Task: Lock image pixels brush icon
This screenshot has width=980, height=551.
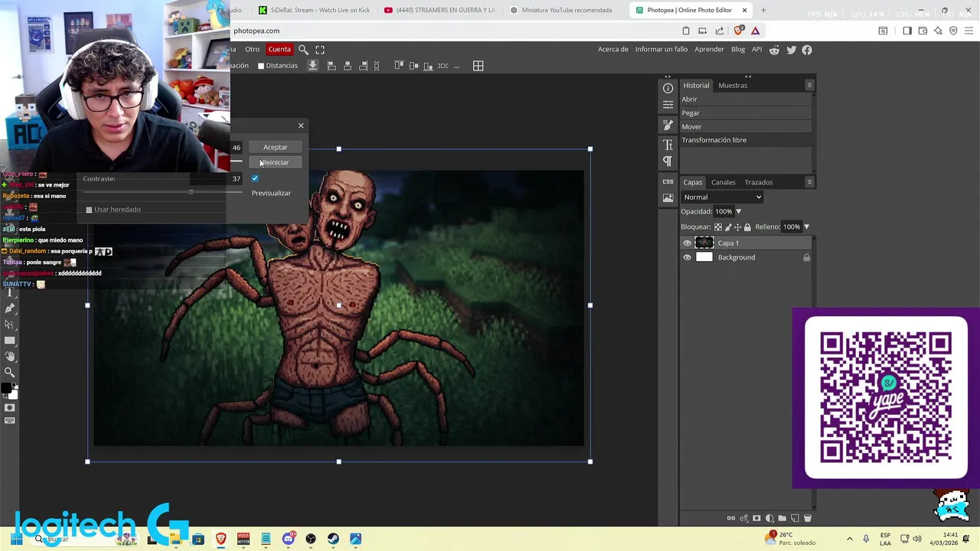Action: pos(728,227)
